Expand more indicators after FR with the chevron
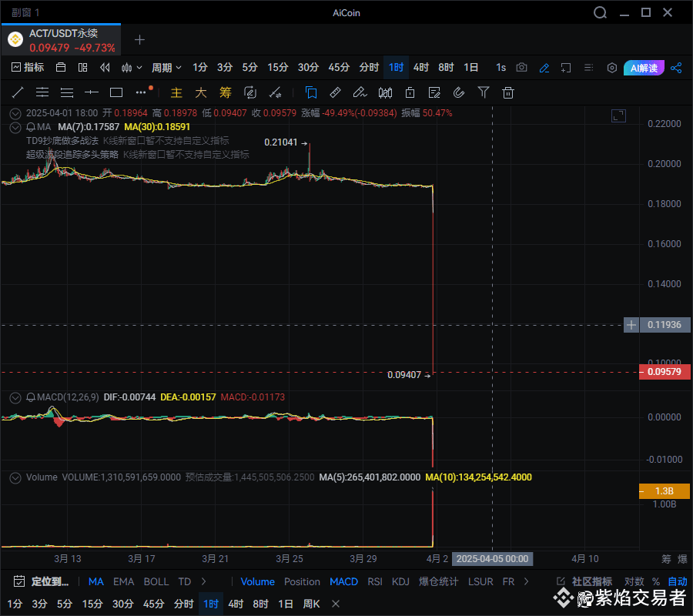The image size is (693, 616). (x=525, y=582)
